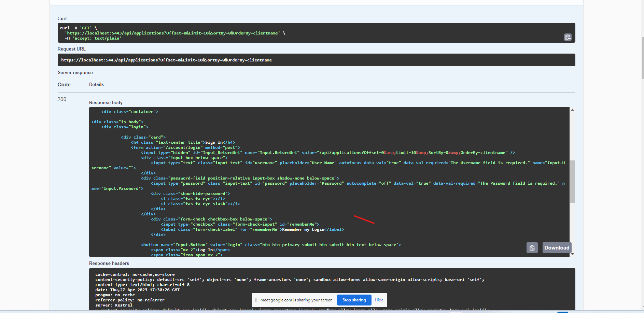Click the div class="container" line
Screen dimensions: 644x313
pyautogui.click(x=130, y=112)
